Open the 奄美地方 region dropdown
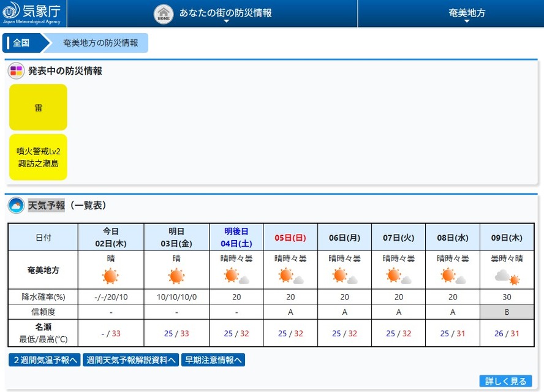The height and width of the screenshot is (392, 544). pyautogui.click(x=467, y=14)
